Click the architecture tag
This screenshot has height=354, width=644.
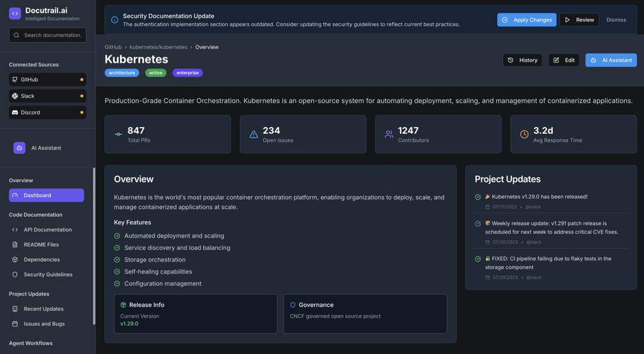pyautogui.click(x=122, y=73)
